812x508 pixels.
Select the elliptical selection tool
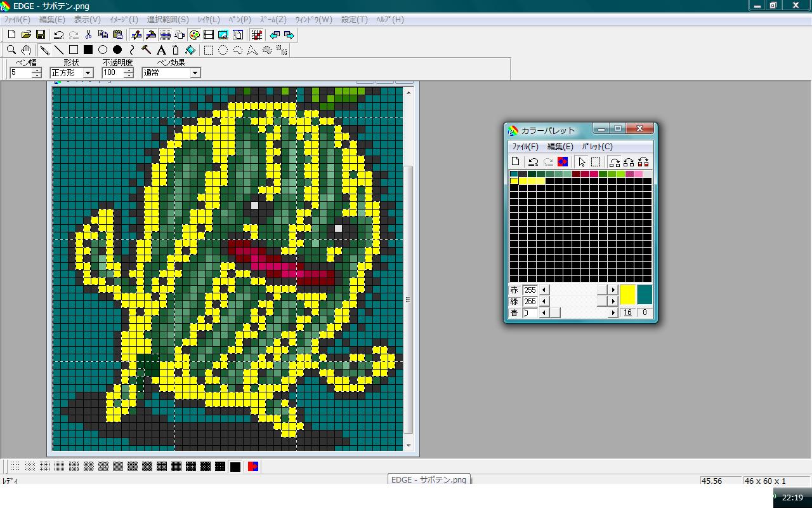pyautogui.click(x=223, y=50)
